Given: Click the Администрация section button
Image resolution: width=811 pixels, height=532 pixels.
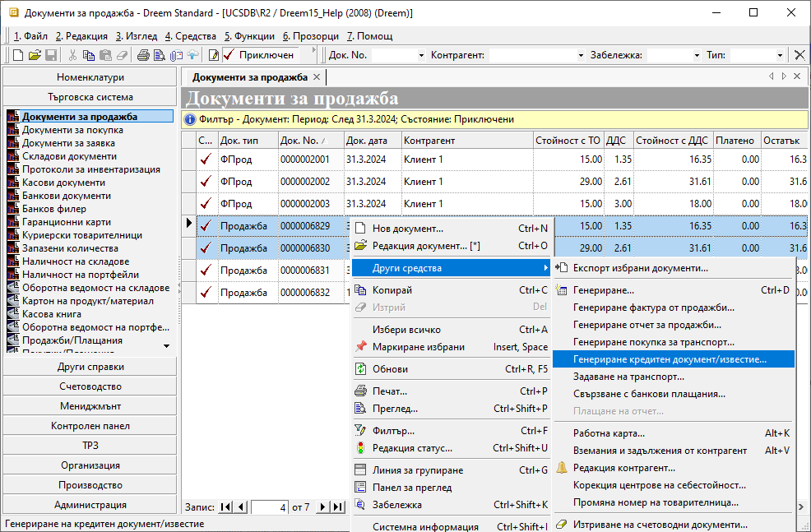Looking at the screenshot, I should (90, 505).
